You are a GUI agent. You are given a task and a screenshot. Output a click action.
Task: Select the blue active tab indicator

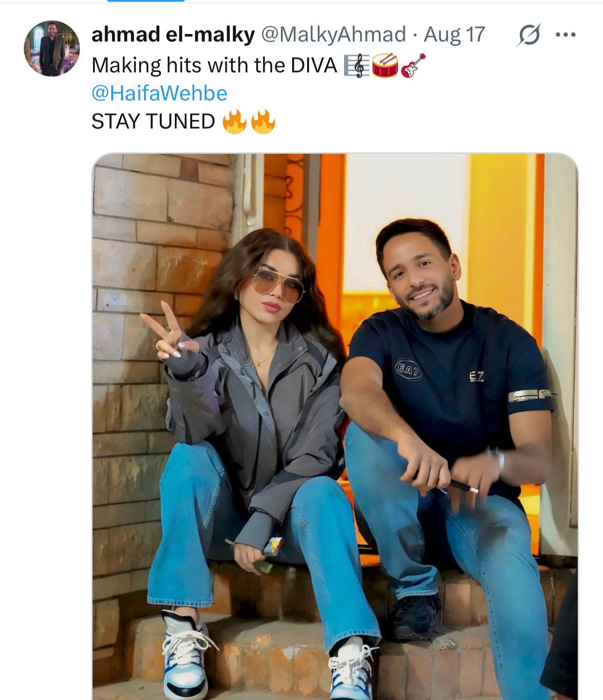pos(146,1)
